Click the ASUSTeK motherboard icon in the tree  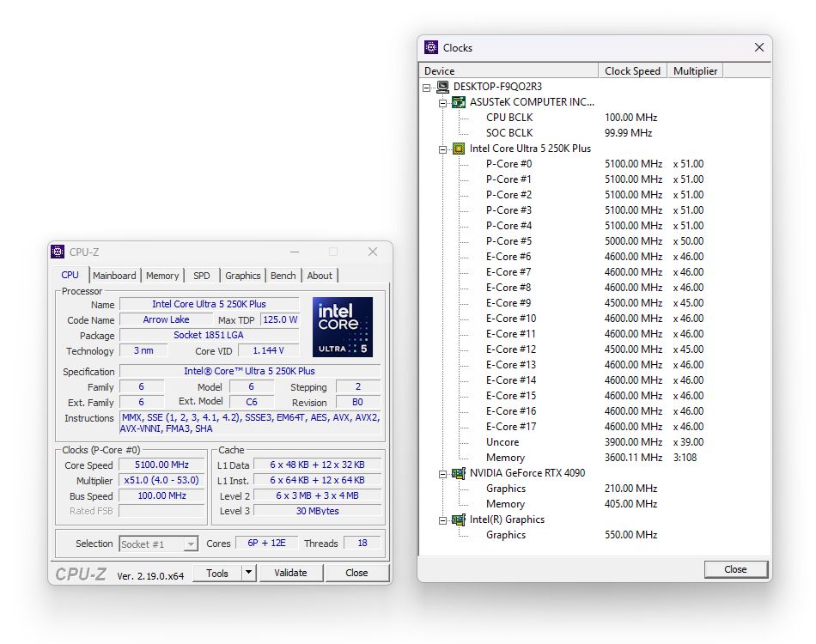pyautogui.click(x=459, y=102)
